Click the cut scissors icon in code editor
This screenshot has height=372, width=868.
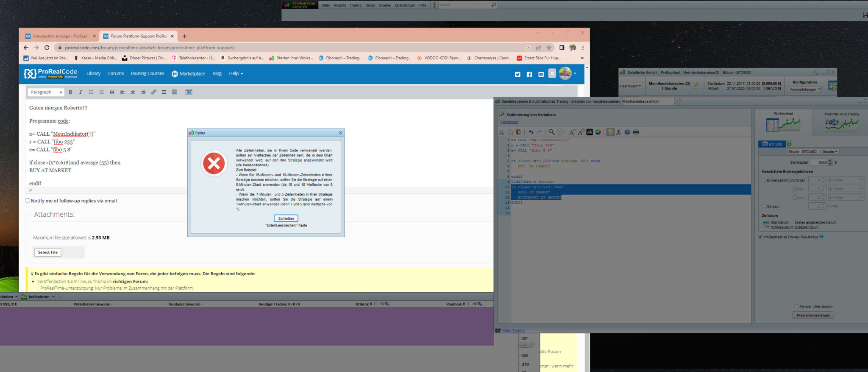[x=502, y=132]
